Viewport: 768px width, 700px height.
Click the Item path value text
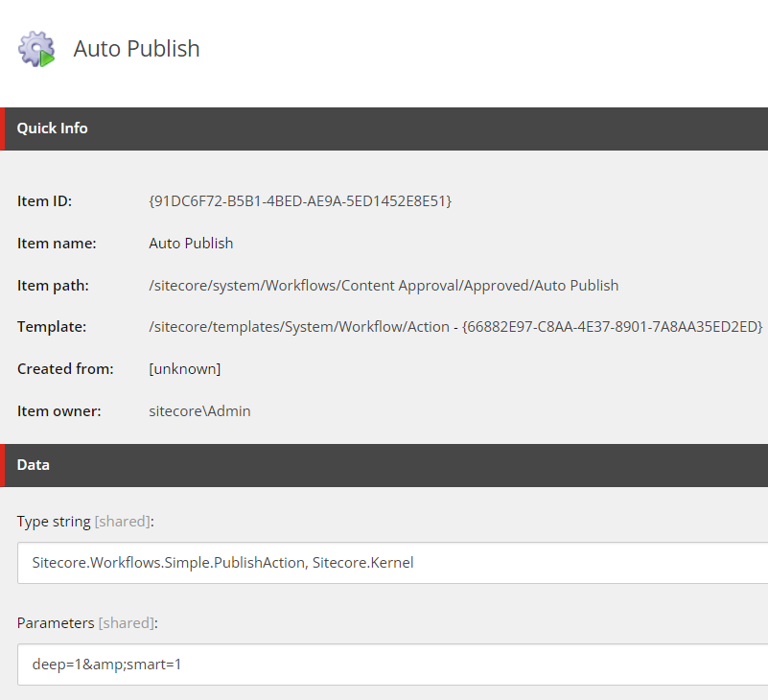pos(384,286)
